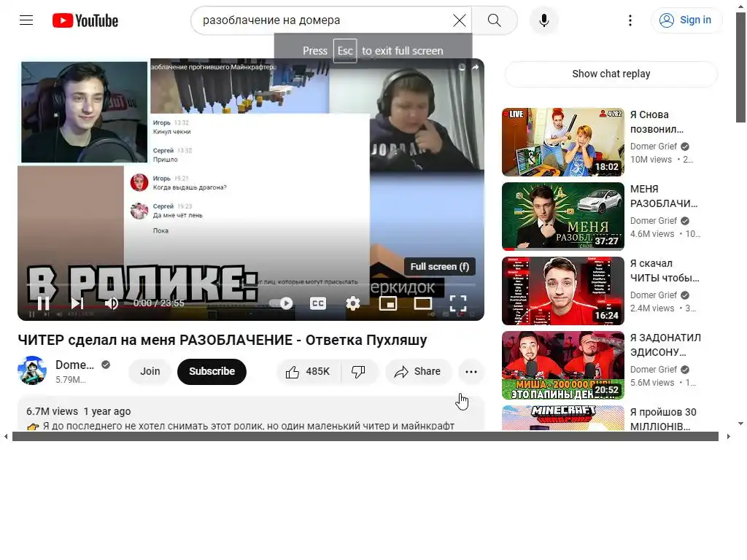747x560 pixels.
Task: Open 'Я ЗАДОНАТИЛ ЭДИСОНУ...' video title
Action: pos(665,345)
